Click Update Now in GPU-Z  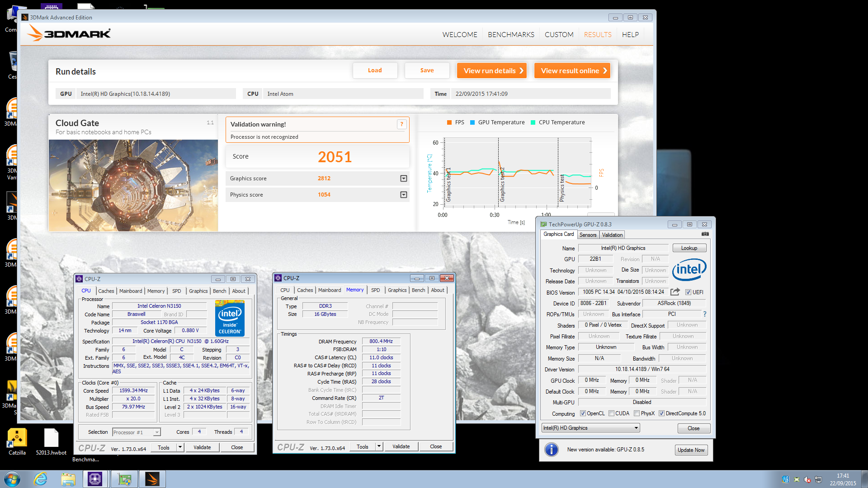pyautogui.click(x=691, y=450)
